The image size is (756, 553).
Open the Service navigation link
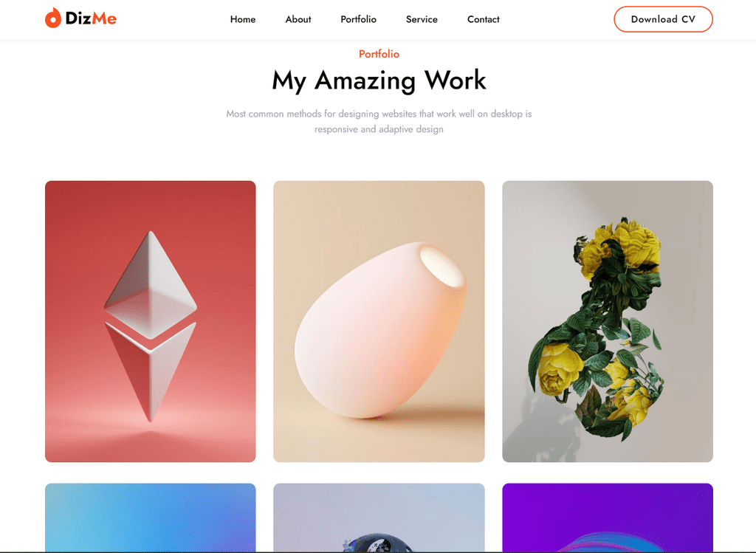click(x=422, y=19)
